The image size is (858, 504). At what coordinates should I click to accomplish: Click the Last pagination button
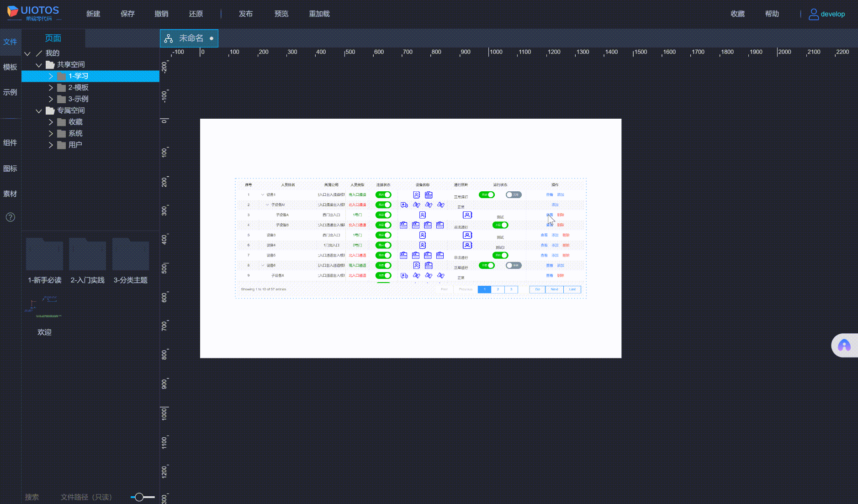[x=572, y=289]
